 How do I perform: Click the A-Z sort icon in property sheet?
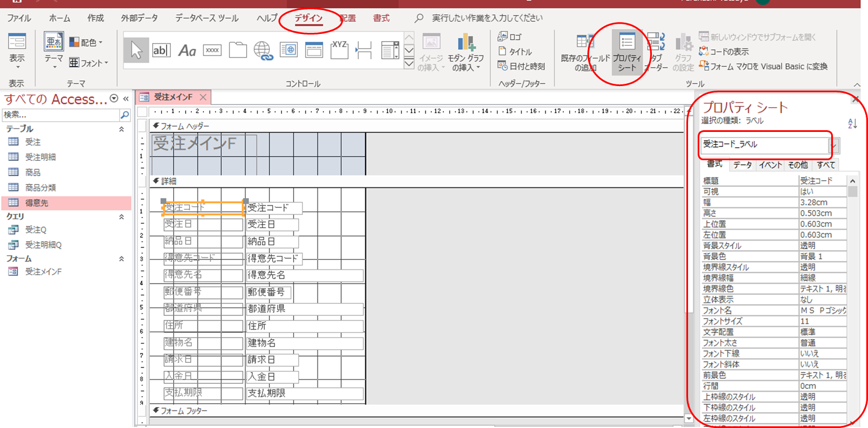coord(853,123)
